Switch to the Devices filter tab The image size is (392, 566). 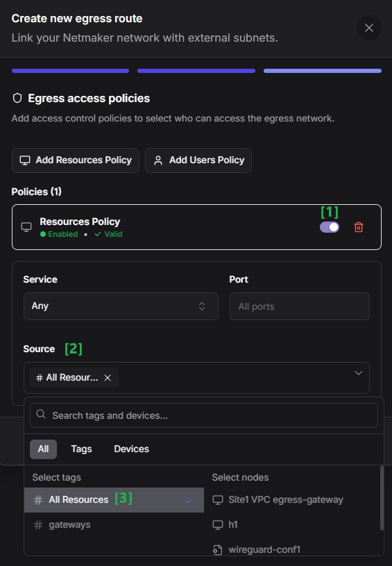coord(131,449)
